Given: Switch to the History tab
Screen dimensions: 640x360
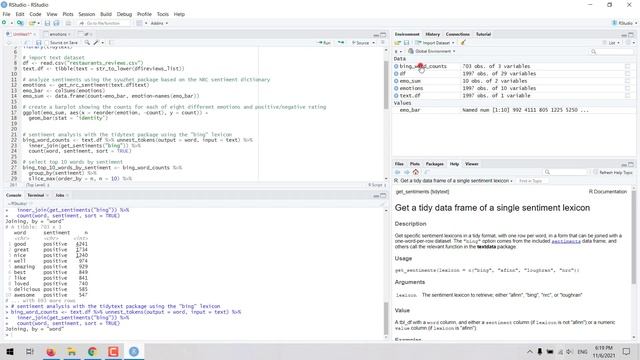Looking at the screenshot, I should [x=432, y=35].
